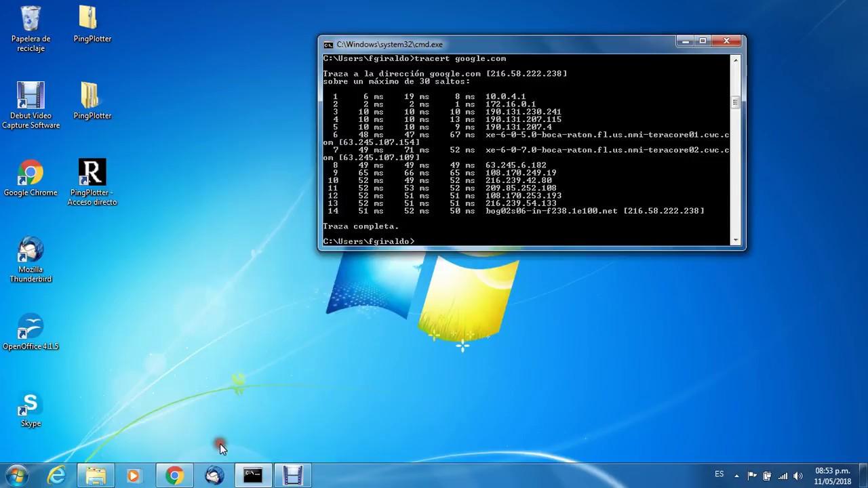Open the hidden icons tray arrow

point(737,475)
